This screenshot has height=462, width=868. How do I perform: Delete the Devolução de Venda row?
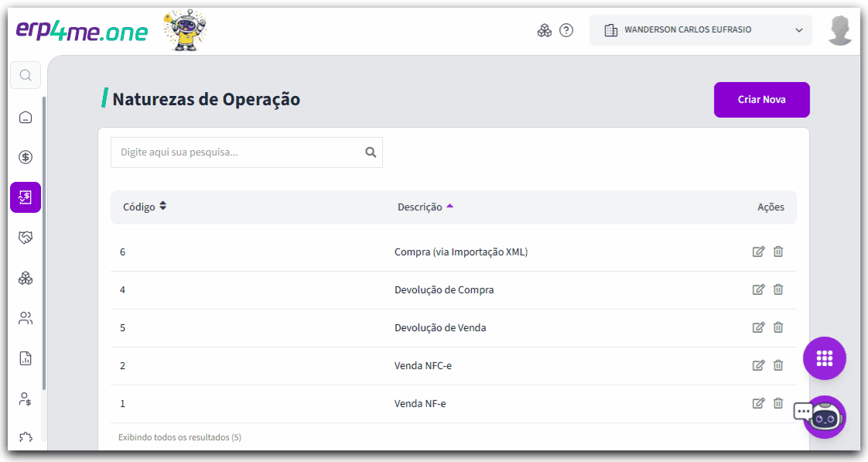click(x=778, y=327)
